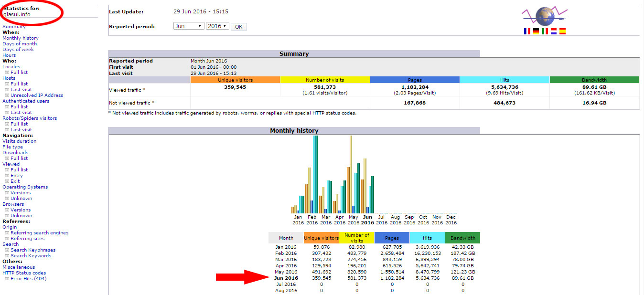The image size is (644, 295).
Task: Open the Days of week report
Action: (x=18, y=50)
